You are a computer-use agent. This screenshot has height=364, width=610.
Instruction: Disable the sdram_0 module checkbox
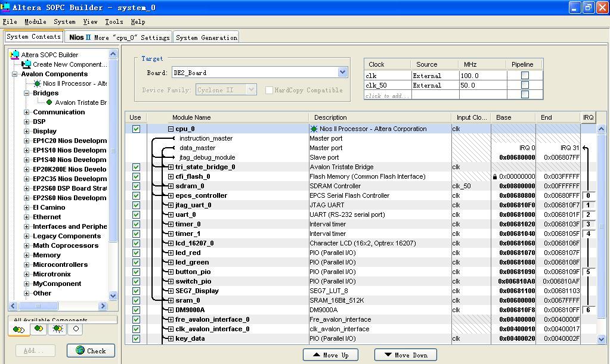[136, 186]
